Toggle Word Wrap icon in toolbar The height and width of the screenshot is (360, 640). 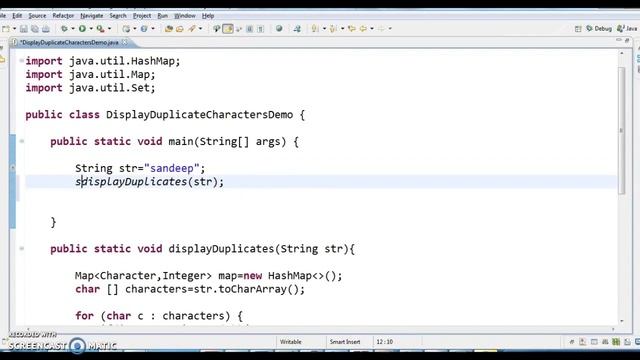239,29
